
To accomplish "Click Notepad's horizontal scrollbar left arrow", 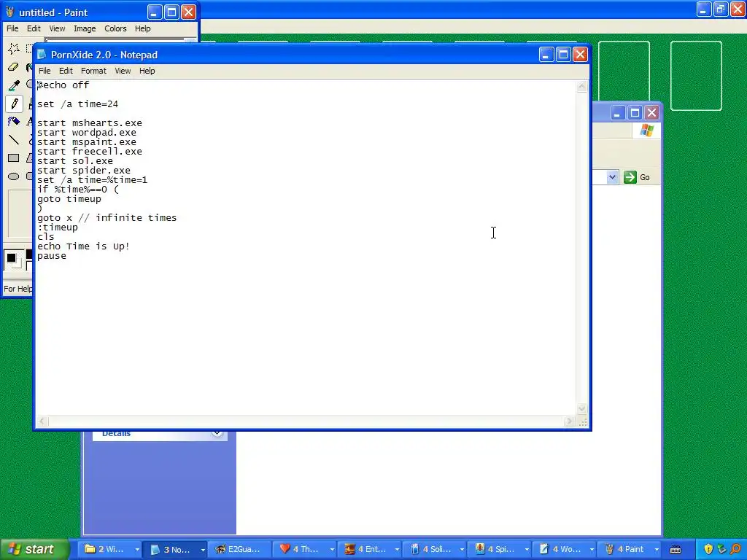I will tap(42, 421).
